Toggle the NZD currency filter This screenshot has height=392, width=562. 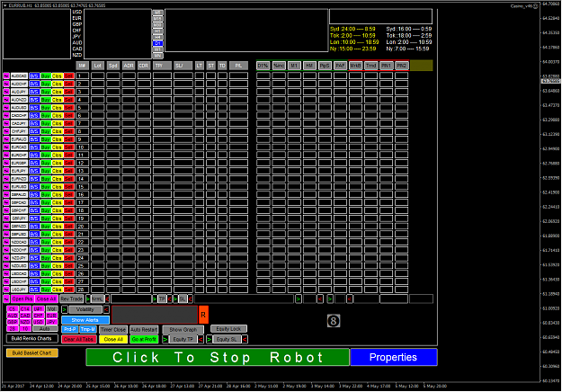(x=25, y=322)
